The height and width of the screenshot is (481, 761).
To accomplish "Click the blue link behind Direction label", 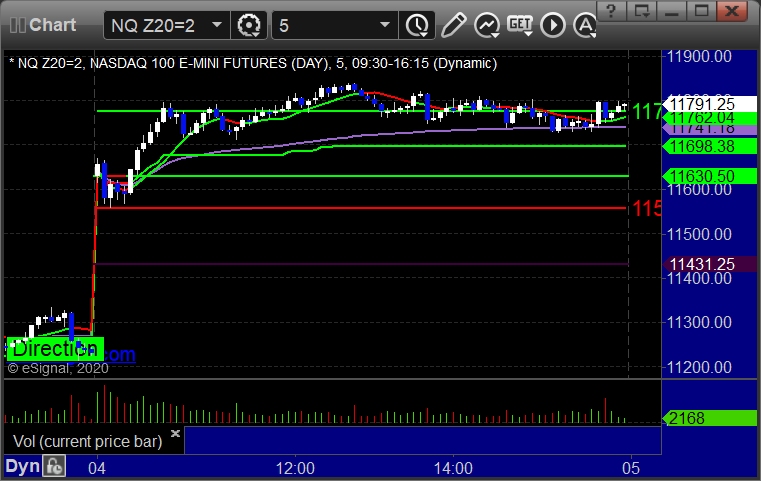I will pos(120,354).
